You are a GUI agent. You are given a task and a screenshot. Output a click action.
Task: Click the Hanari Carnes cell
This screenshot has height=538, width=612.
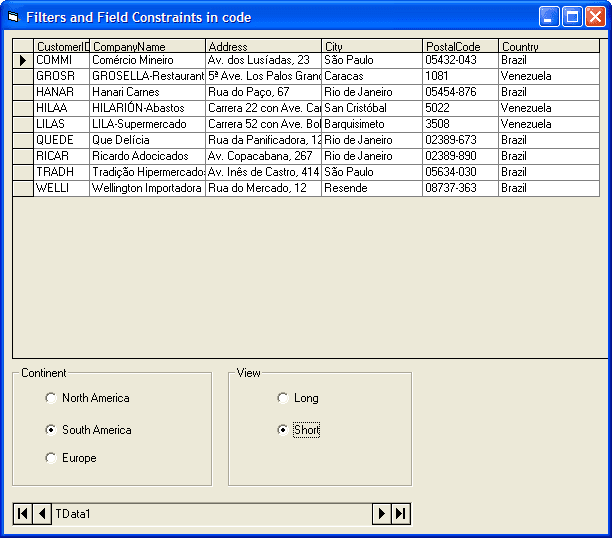point(148,93)
